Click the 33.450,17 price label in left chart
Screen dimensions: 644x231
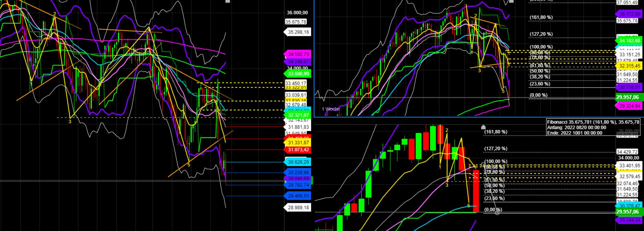tap(296, 83)
